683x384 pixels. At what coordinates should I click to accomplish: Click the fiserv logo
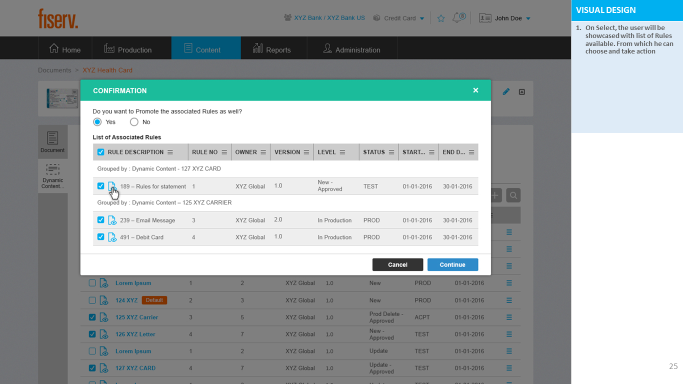[58, 19]
